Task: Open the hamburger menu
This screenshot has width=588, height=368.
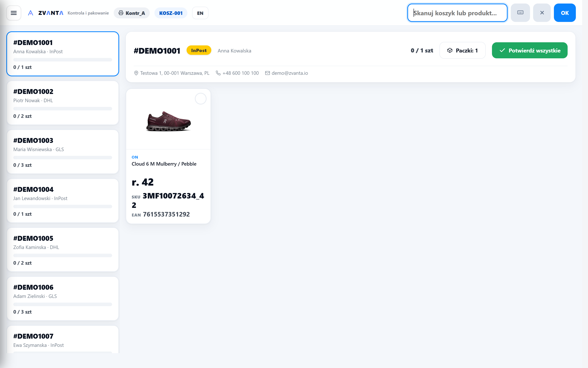Action: [14, 13]
